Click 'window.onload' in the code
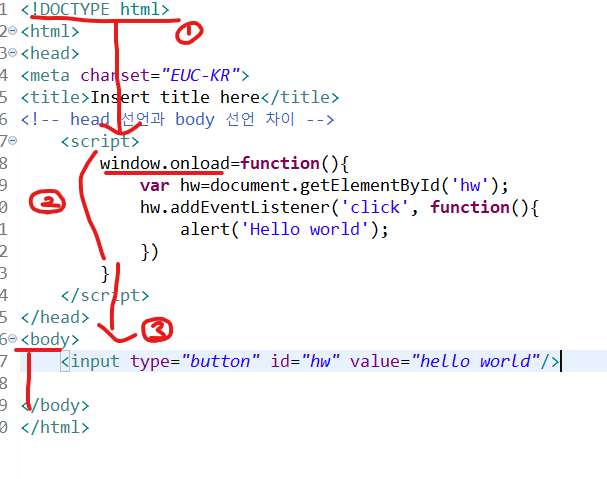Viewport: 607px width, 479px height. [165, 163]
